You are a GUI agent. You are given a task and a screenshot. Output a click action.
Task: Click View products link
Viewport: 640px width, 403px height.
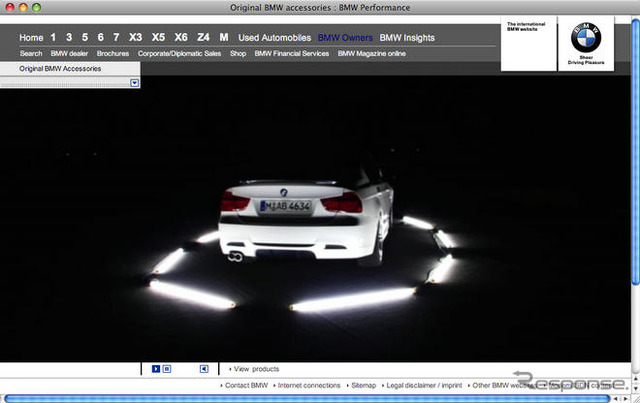coord(256,369)
